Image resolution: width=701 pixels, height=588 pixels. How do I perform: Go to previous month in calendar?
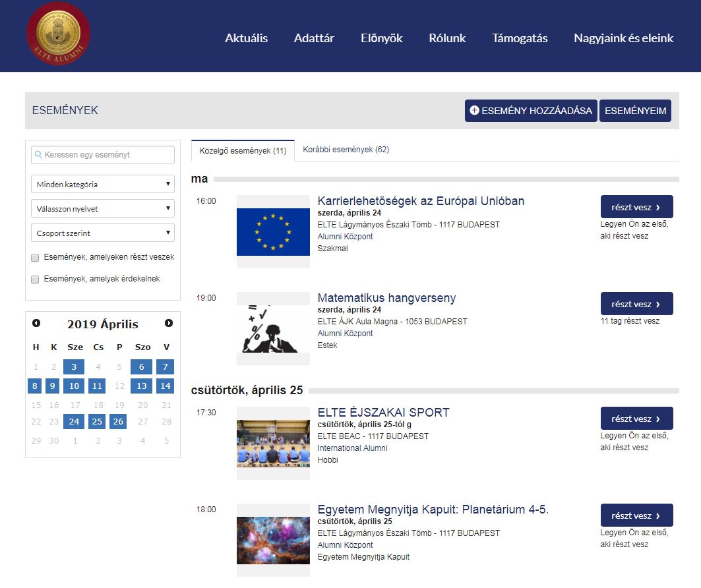(36, 323)
